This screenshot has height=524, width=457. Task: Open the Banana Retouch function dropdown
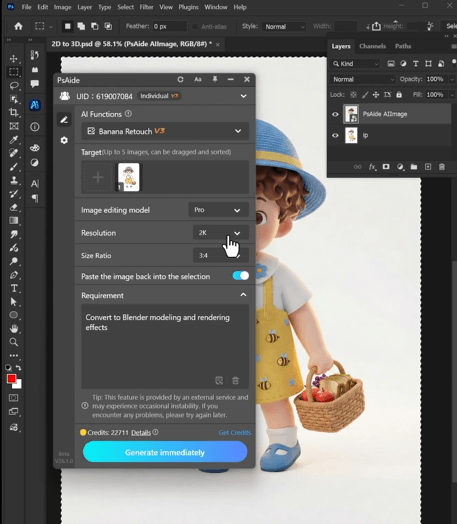tap(165, 131)
